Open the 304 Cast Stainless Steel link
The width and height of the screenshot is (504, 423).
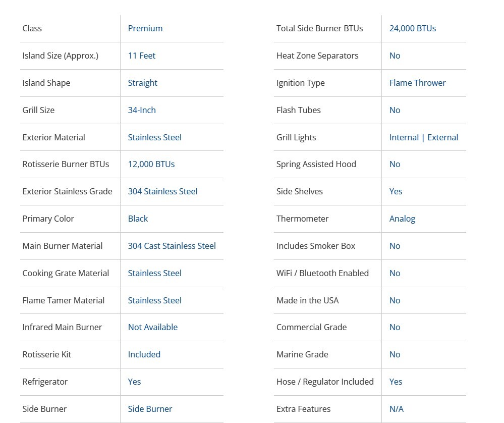click(172, 246)
